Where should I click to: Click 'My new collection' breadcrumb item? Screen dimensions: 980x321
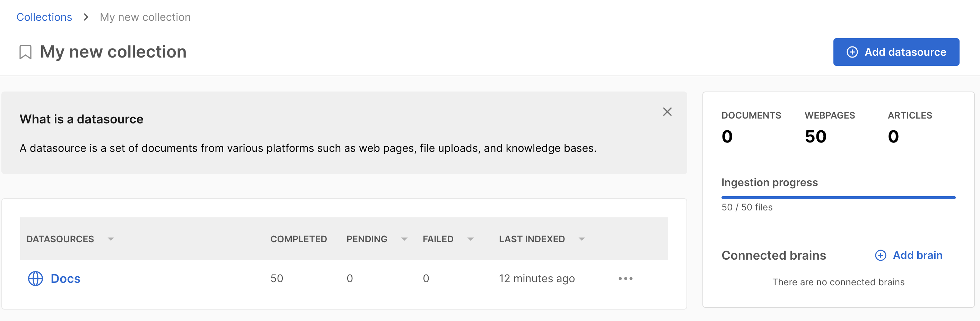pos(145,17)
